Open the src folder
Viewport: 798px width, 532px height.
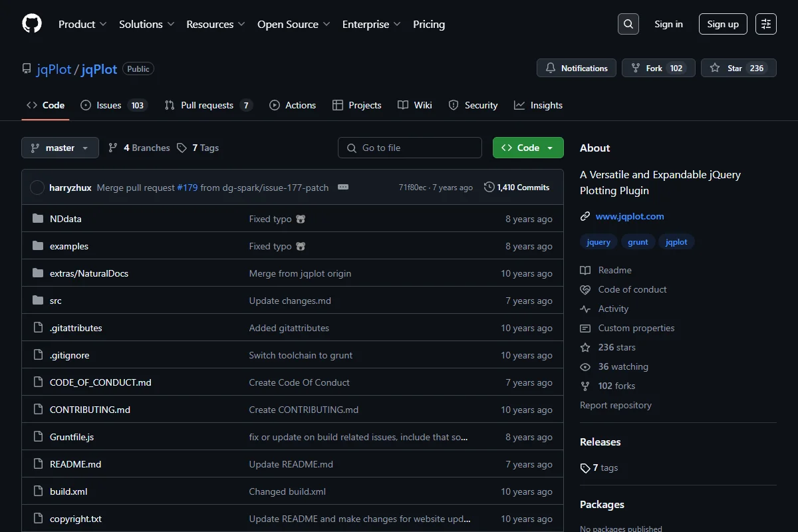[56, 301]
